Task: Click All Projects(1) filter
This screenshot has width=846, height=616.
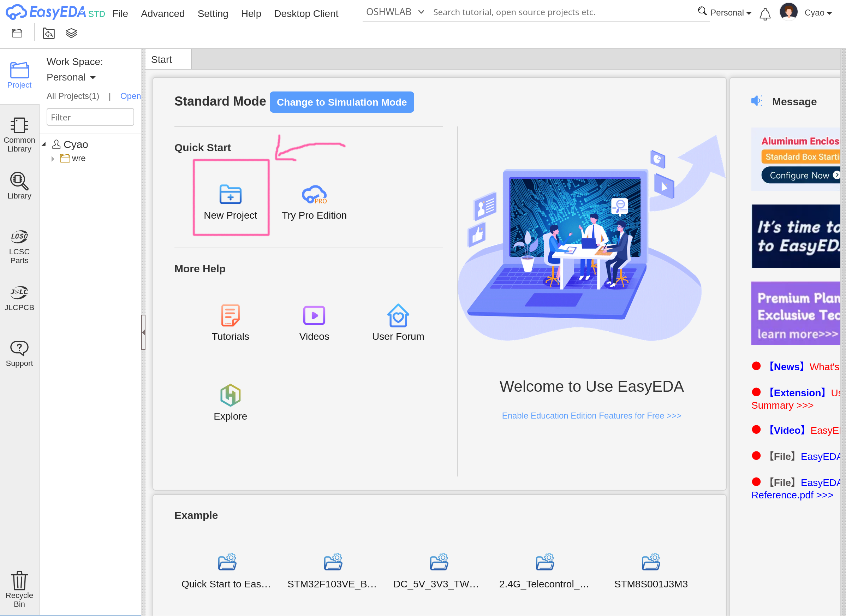Action: 73,96
